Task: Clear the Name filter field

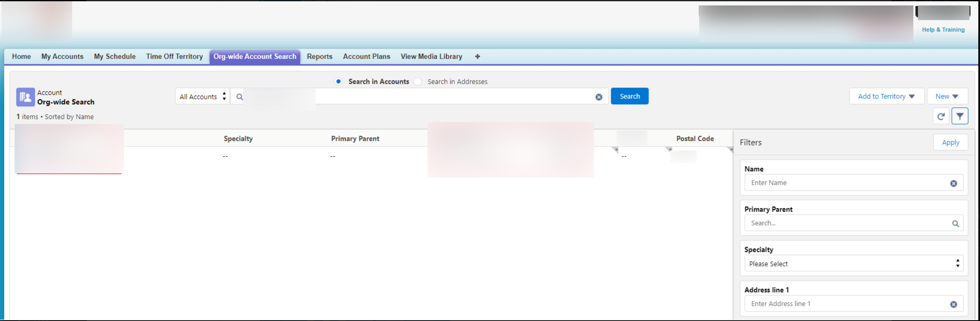Action: pos(953,184)
